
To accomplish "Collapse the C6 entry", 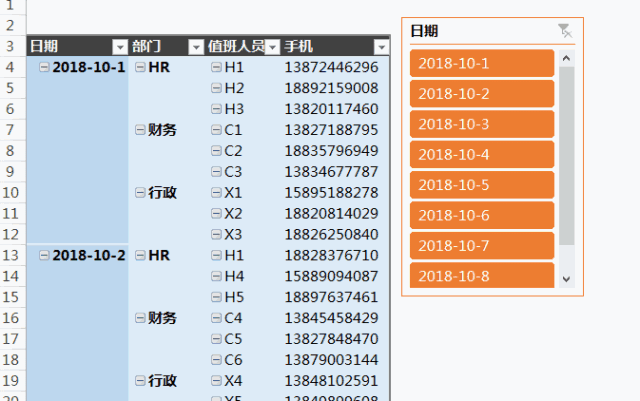I will click(x=216, y=359).
